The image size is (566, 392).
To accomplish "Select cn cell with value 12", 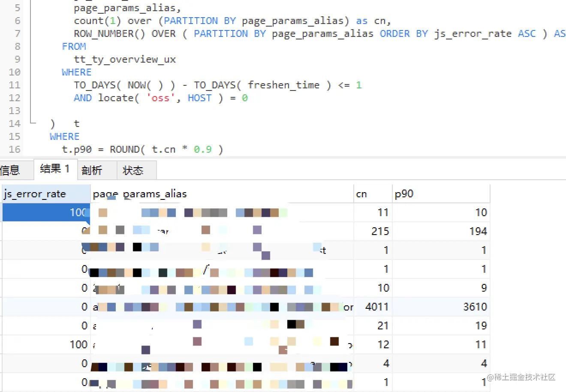I will click(373, 344).
